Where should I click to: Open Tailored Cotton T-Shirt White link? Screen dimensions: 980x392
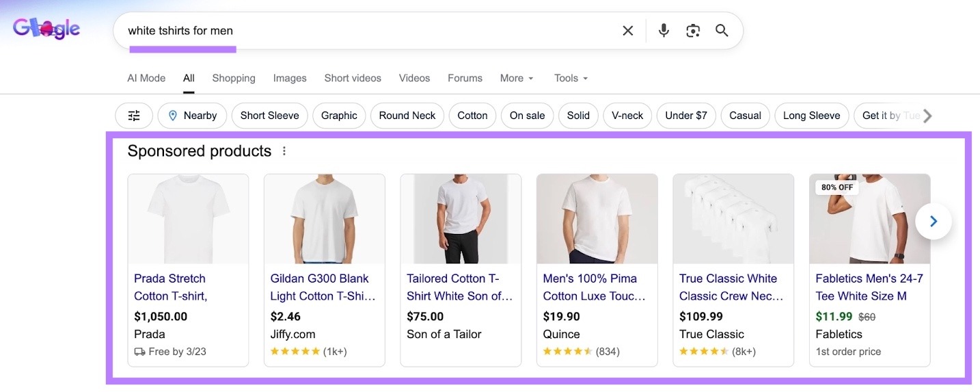pyautogui.click(x=459, y=287)
